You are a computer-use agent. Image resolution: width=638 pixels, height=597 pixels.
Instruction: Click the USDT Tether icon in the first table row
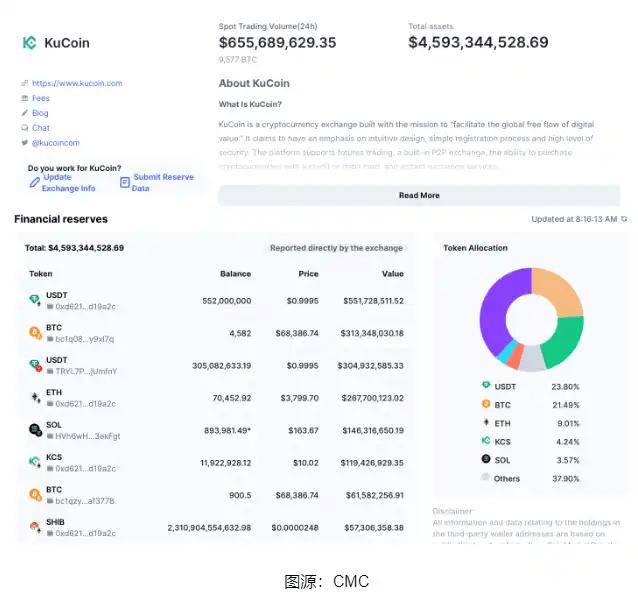[x=35, y=300]
